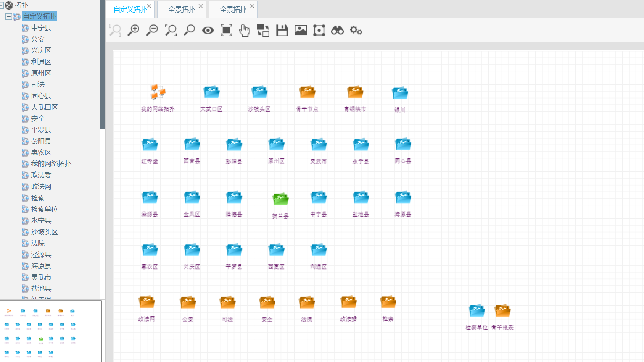Select 自定义拓扑 in the tree
644x362 pixels.
pyautogui.click(x=40, y=16)
